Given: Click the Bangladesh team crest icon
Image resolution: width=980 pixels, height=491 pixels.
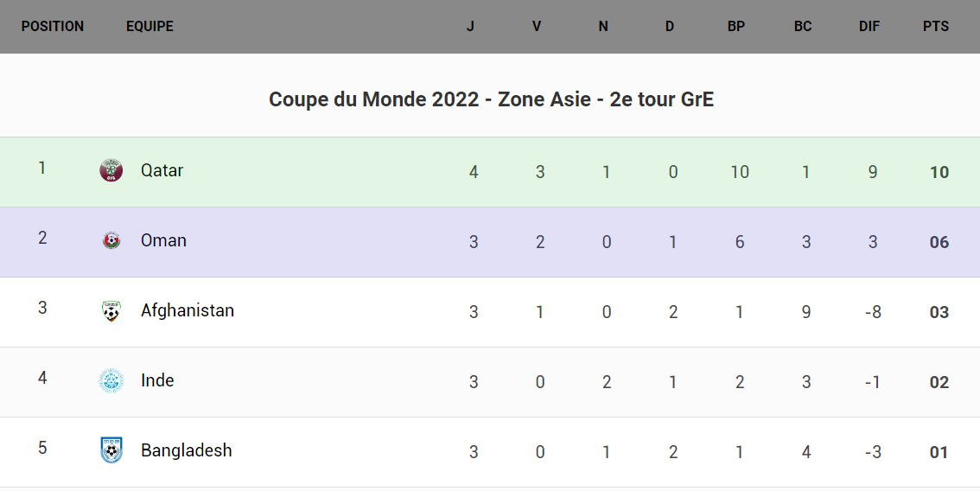Looking at the screenshot, I should 111,450.
